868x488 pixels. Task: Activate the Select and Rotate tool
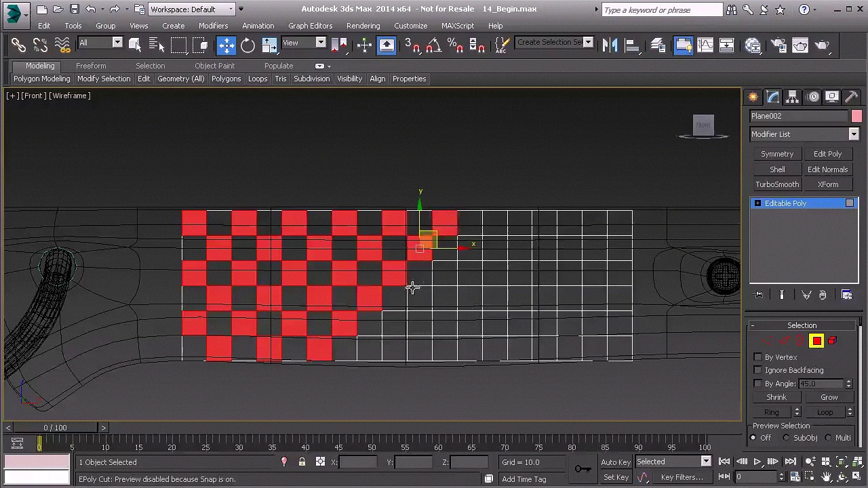coord(248,45)
